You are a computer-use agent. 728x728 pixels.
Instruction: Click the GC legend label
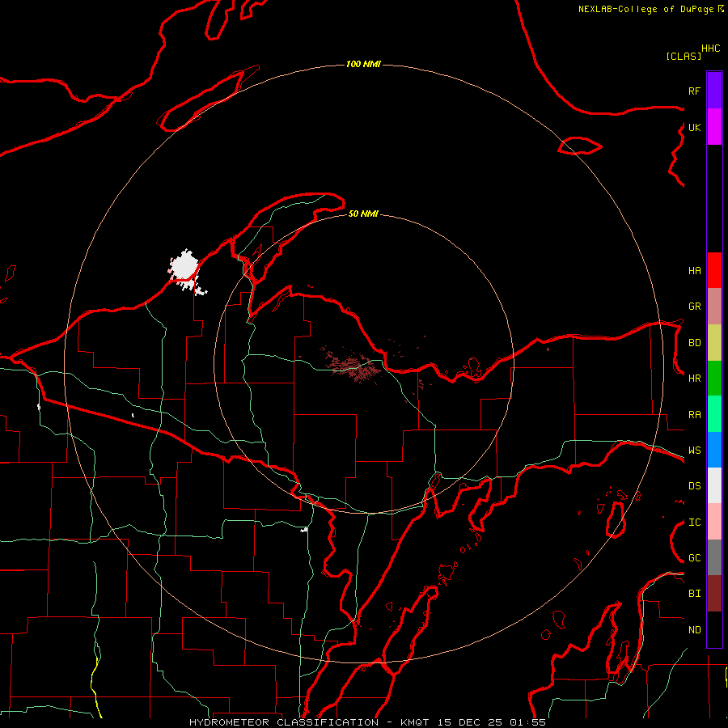coord(694,558)
